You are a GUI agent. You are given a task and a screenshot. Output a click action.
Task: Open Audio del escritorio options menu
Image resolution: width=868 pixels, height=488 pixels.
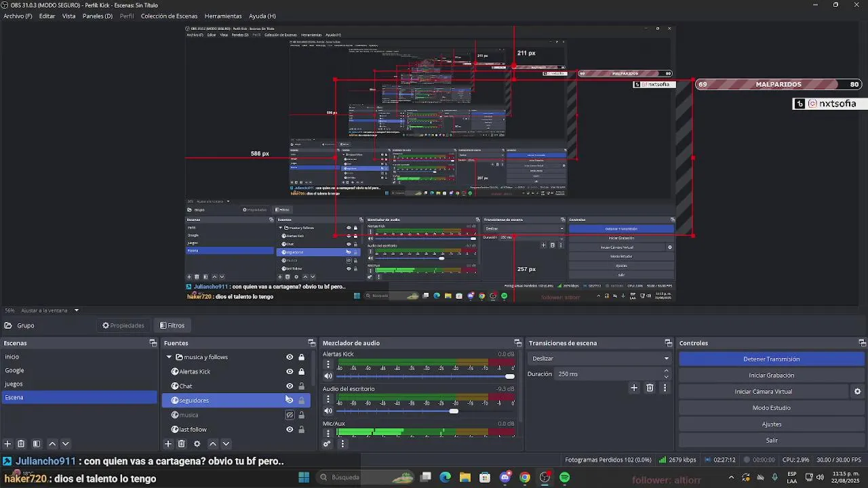pos(328,399)
